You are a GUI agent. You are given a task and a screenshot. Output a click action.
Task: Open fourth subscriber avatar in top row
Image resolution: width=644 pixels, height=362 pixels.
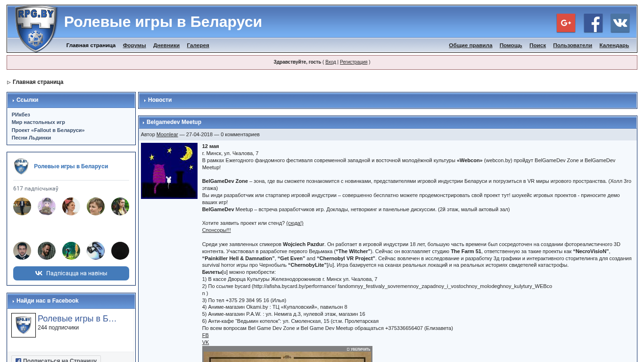pos(96,206)
